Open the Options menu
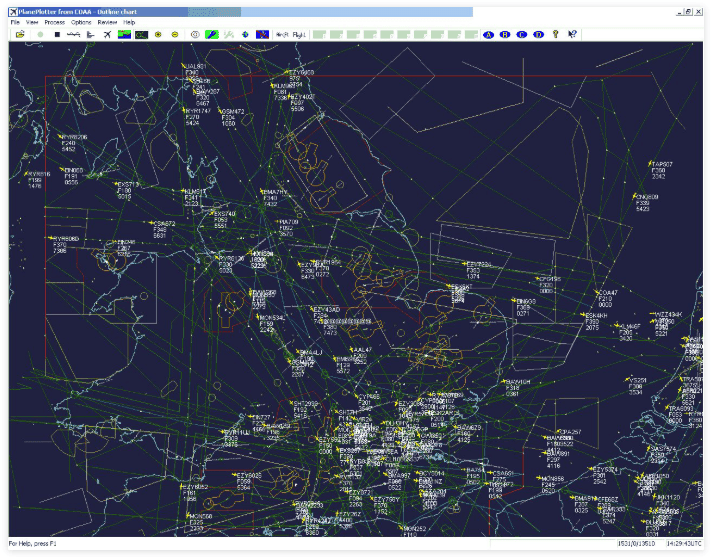 coord(81,22)
